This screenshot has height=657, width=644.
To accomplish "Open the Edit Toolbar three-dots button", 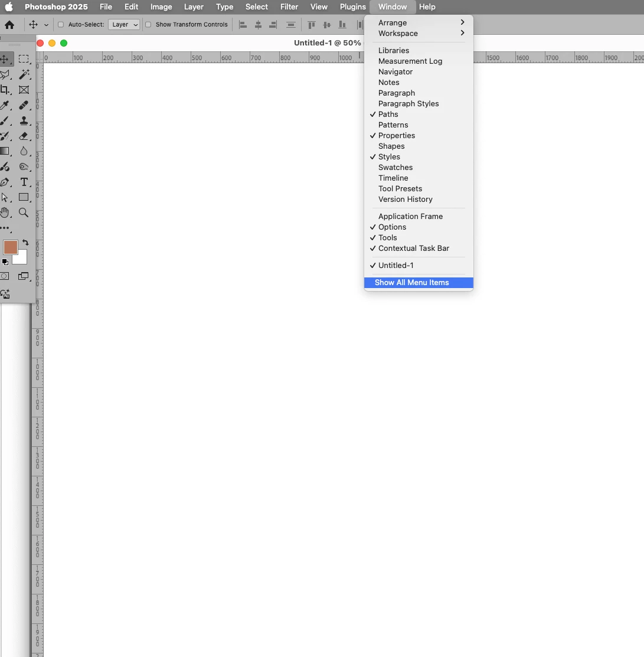I will pos(5,228).
